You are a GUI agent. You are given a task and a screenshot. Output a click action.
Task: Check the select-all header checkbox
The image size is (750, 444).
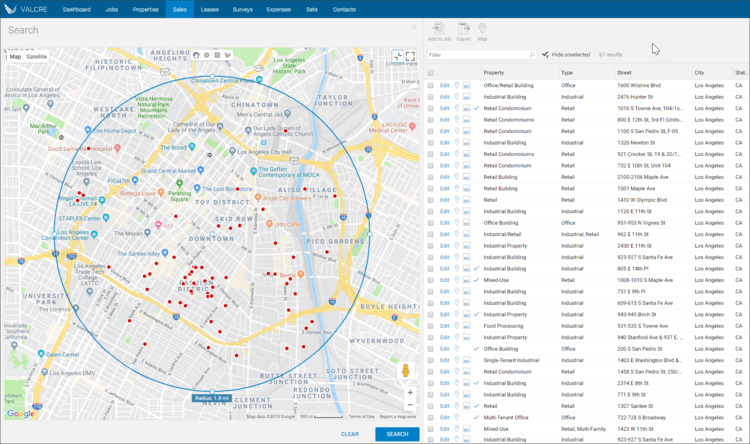pos(430,73)
